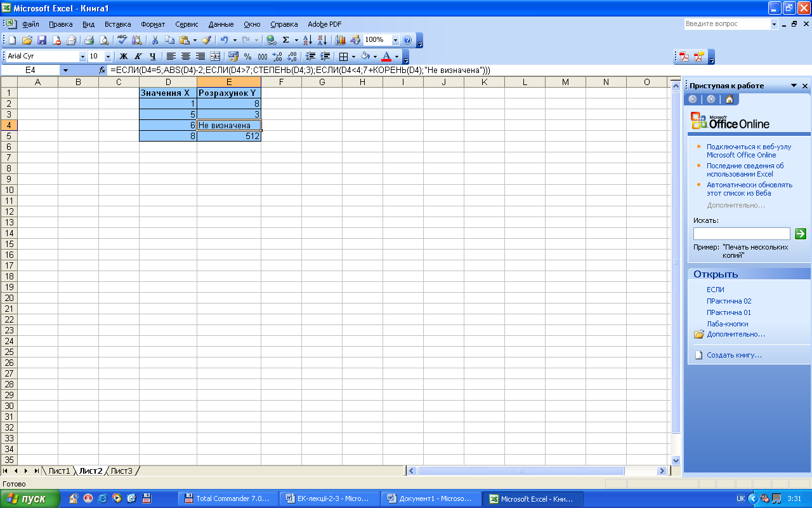This screenshot has width=812, height=508.
Task: Decrease decimal places icon
Action: [x=292, y=57]
